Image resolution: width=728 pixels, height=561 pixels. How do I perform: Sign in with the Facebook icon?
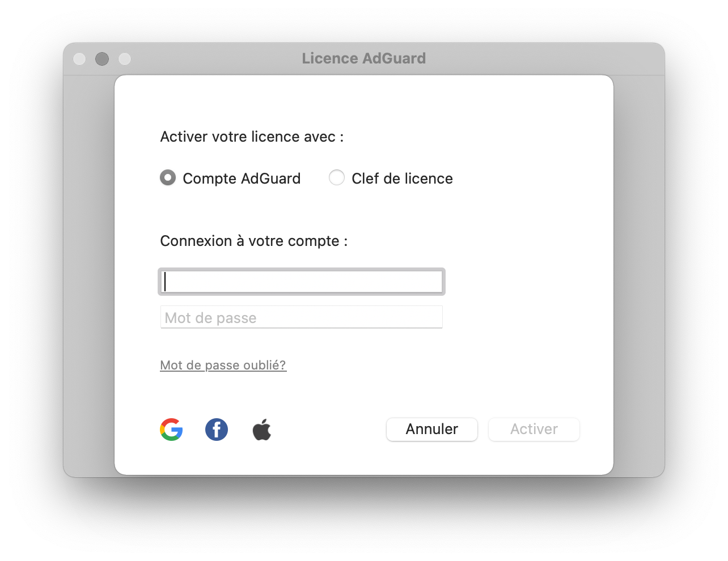[217, 430]
